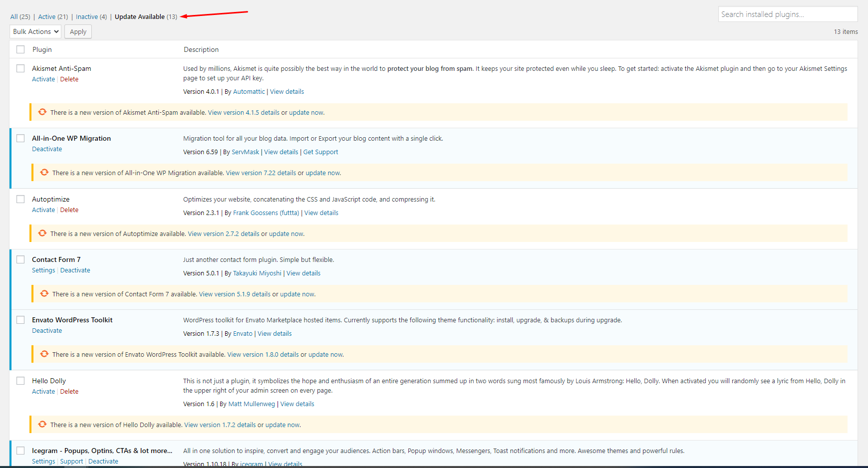The height and width of the screenshot is (468, 868).
Task: Update Akismet Anti-Spam now
Action: click(x=306, y=113)
